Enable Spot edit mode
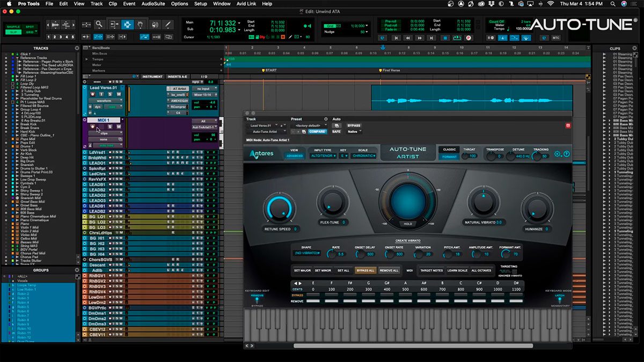The image size is (644, 362). point(30,27)
